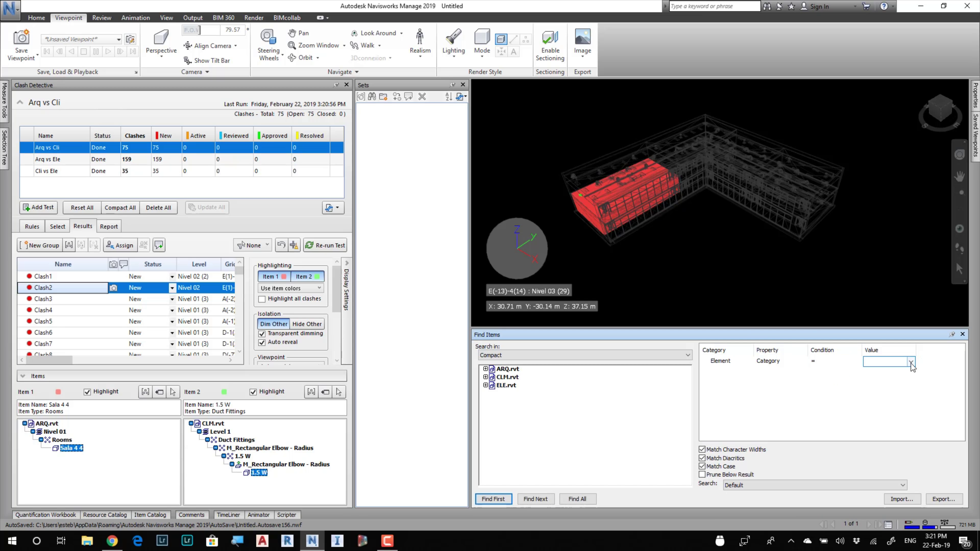Screen dimensions: 980x551
Task: Open the Report tab in Clash Detective
Action: click(x=109, y=227)
